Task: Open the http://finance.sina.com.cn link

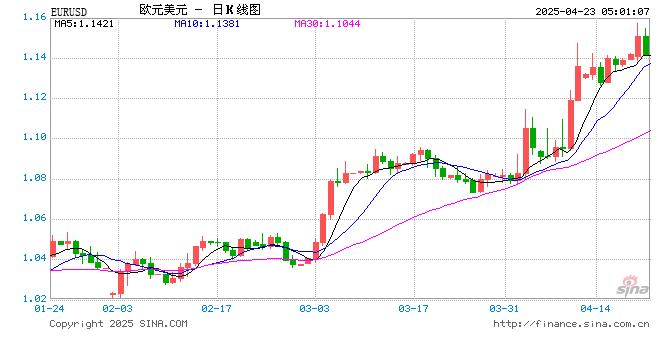Action: click(572, 324)
